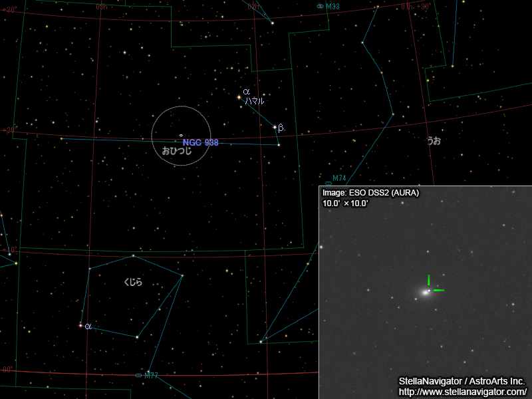The width and height of the screenshot is (532, 399).
Task: Select the M74 galaxy marker
Action: pos(328,184)
